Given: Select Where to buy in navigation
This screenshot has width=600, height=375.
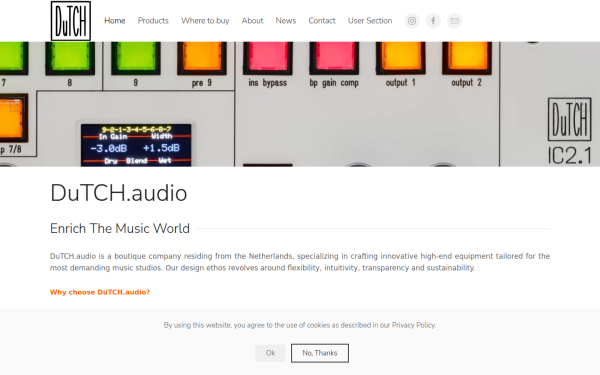Looking at the screenshot, I should click(205, 21).
